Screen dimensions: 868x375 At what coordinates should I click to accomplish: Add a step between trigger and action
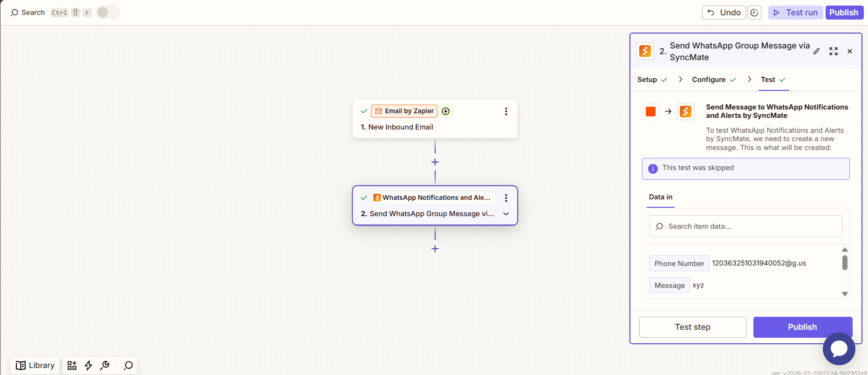435,162
